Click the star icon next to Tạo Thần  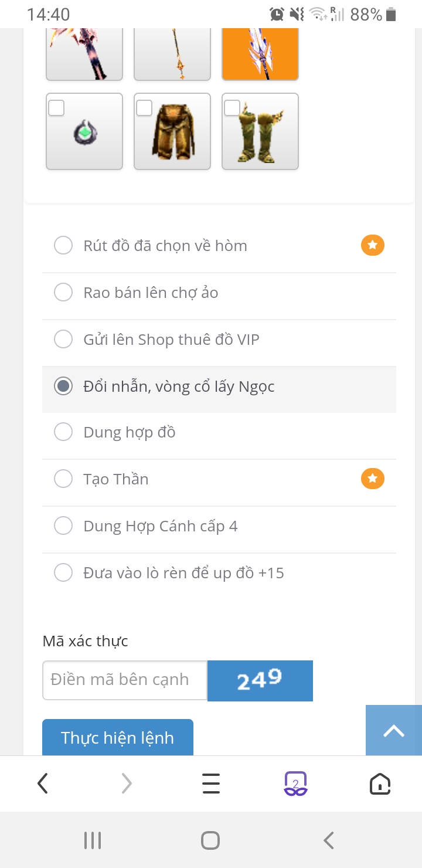372,479
